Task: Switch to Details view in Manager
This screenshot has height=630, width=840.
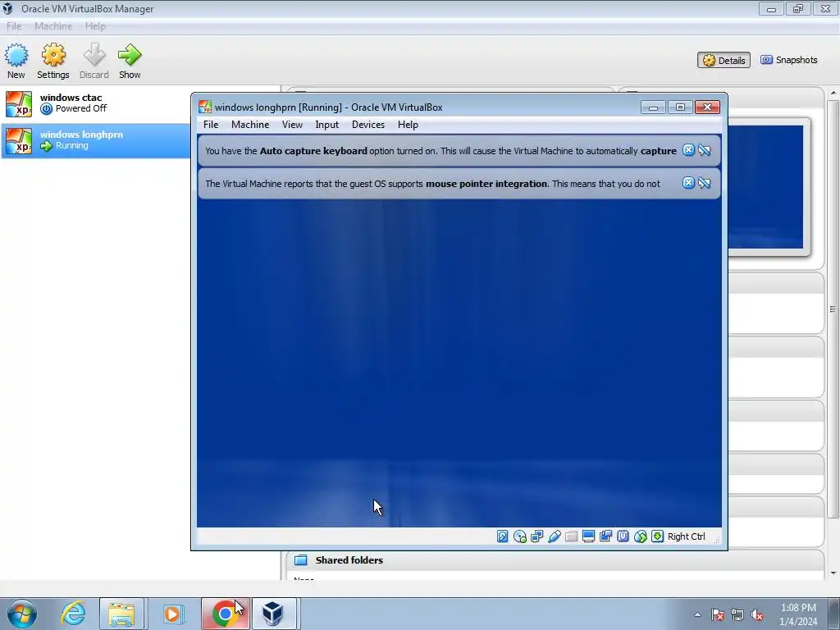Action: click(724, 60)
